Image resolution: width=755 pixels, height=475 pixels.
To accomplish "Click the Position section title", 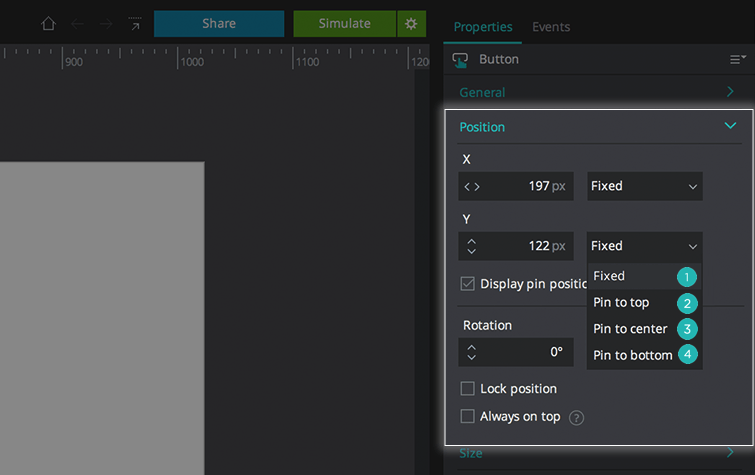I will tap(482, 127).
